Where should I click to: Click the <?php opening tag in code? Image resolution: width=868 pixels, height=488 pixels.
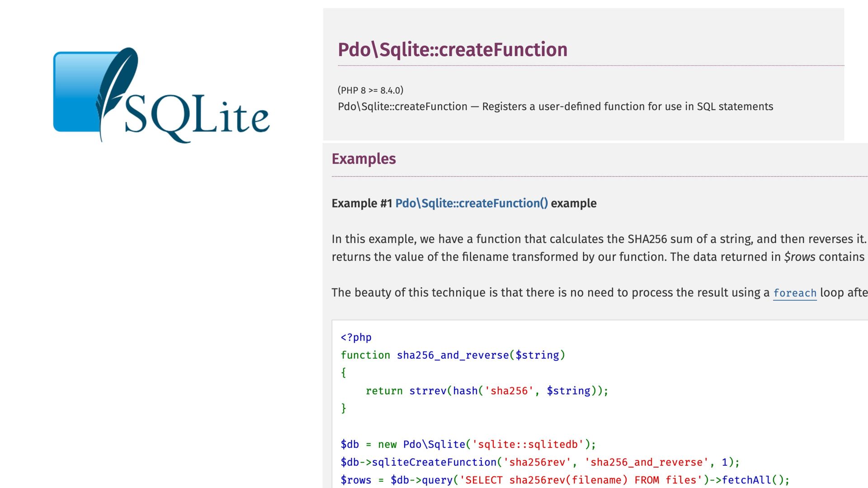click(x=356, y=338)
